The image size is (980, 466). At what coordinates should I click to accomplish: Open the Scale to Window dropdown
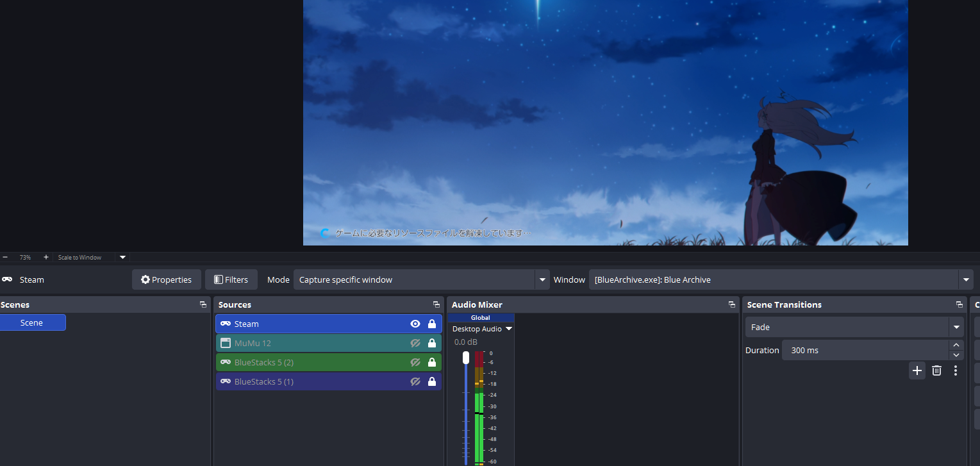(123, 257)
